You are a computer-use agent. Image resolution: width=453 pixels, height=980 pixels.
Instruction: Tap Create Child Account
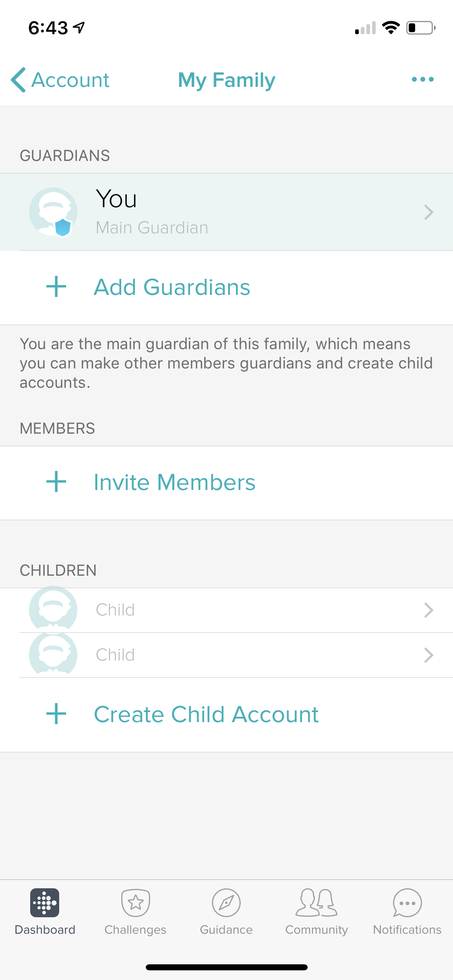tap(206, 714)
